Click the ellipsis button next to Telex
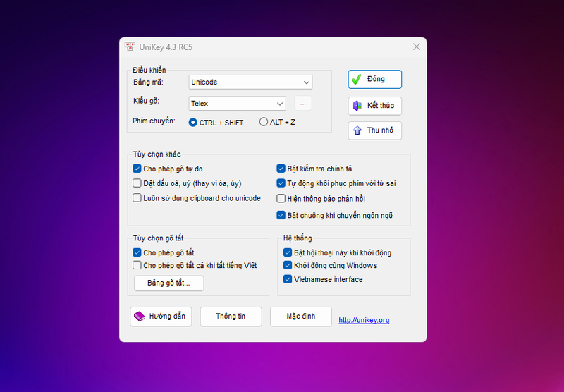 [x=303, y=104]
